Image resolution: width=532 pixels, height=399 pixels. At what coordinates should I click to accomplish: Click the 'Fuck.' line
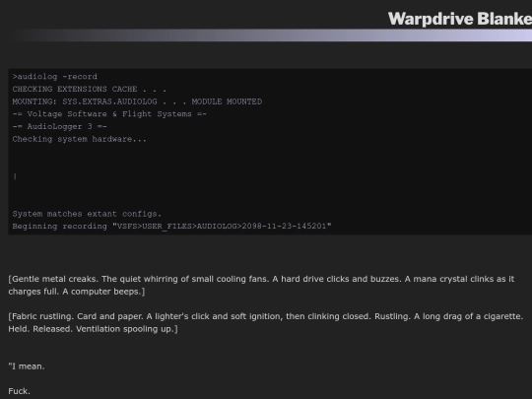pyautogui.click(x=20, y=391)
